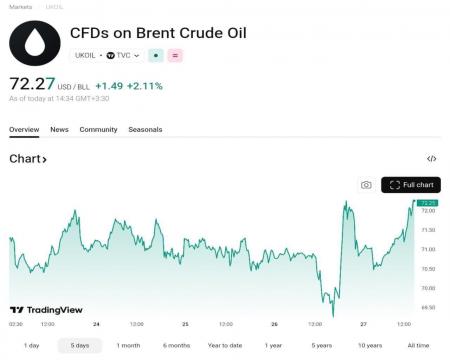Click the pink equals sign badge

click(x=175, y=56)
